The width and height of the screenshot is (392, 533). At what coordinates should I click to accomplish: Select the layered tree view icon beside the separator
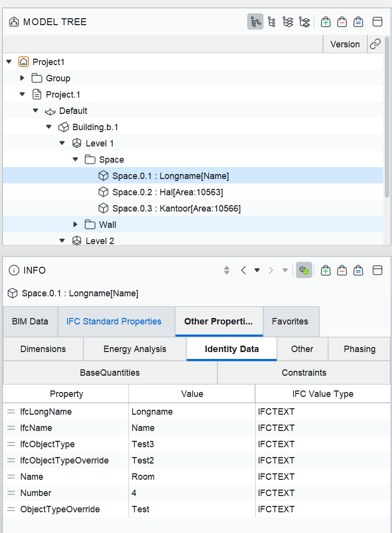304,22
